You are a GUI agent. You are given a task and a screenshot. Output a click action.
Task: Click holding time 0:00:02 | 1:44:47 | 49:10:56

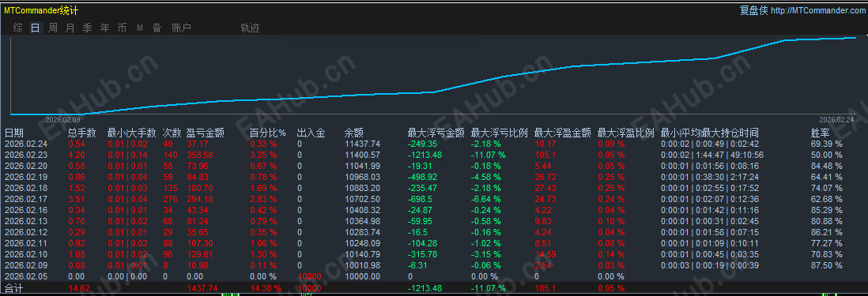click(x=712, y=155)
